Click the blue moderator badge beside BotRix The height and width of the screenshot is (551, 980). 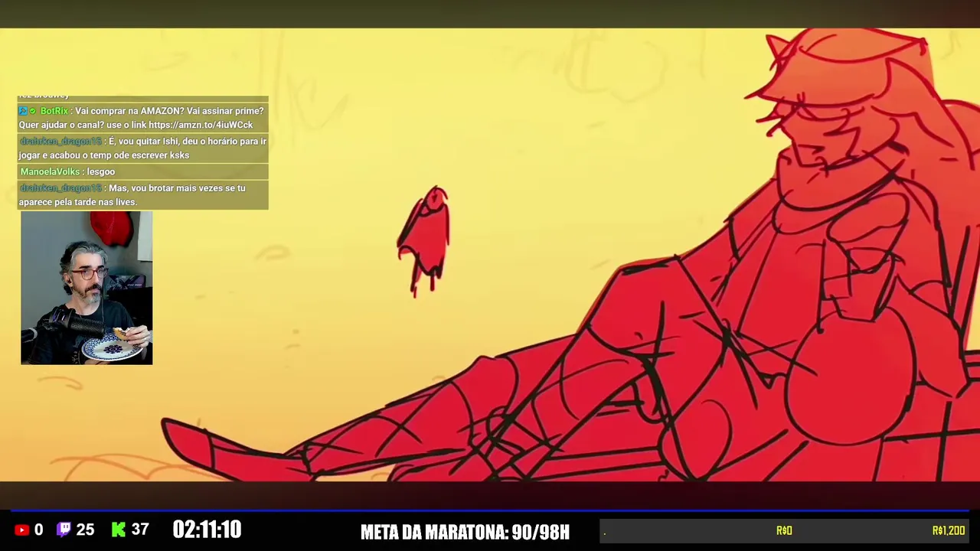[x=23, y=111]
